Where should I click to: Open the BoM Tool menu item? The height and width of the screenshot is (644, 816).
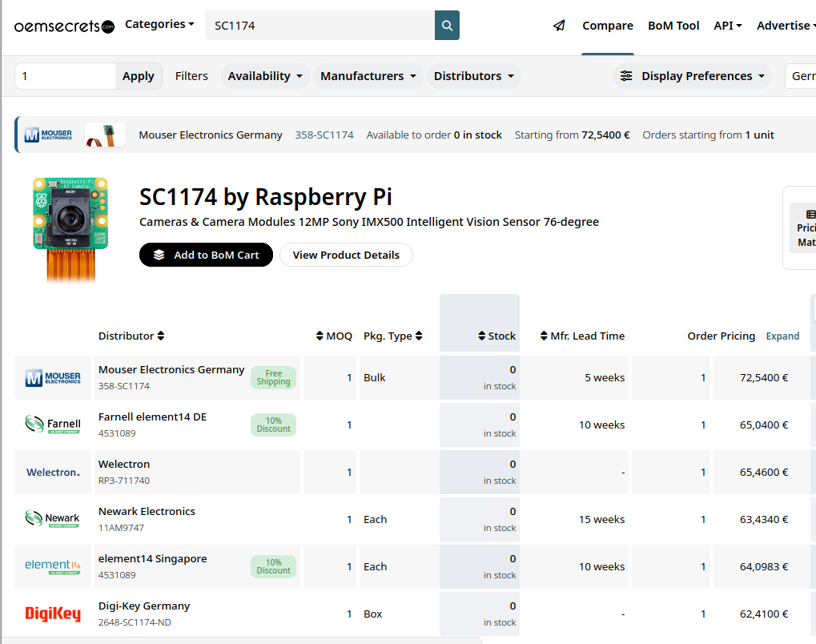pos(673,26)
